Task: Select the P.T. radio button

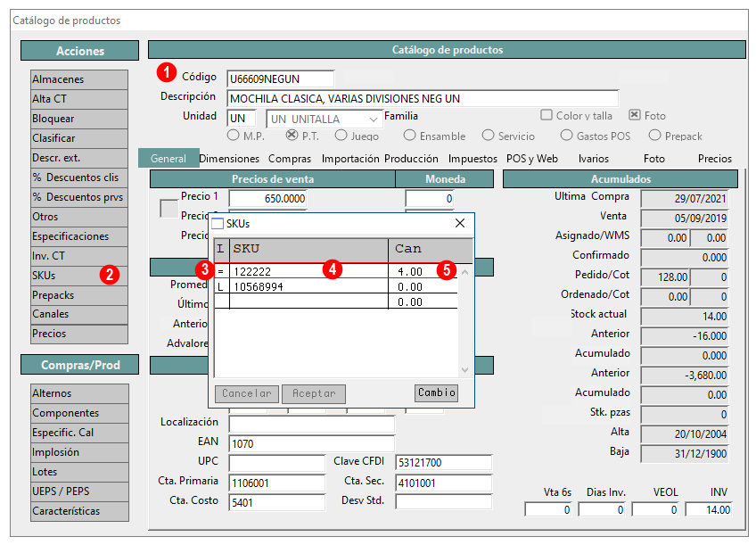Action: coord(292,136)
